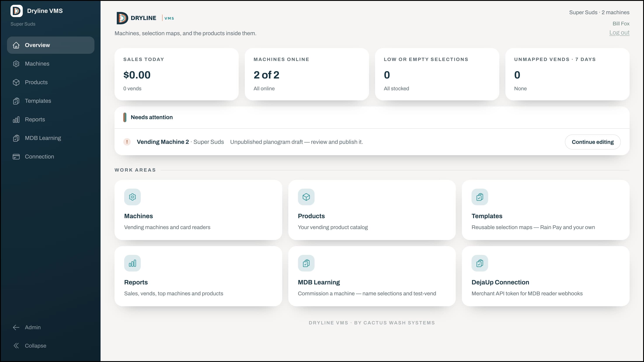644x362 pixels.
Task: Open the MDB Learning card title
Action: [319, 282]
